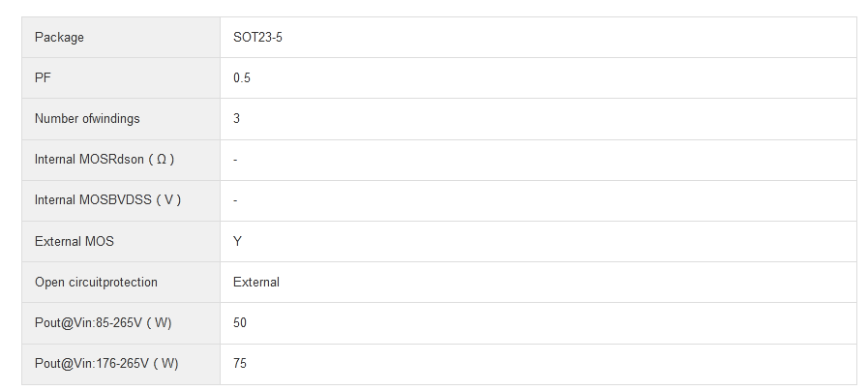Click the dash value beside Internal MOSRdson
Viewport: 868px width, 391px height.
pyautogui.click(x=235, y=160)
